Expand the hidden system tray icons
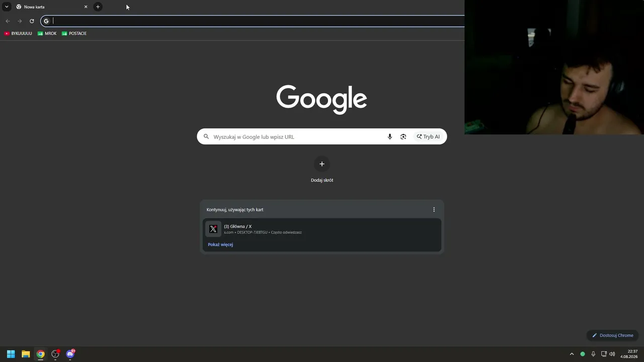This screenshot has height=362, width=644. [x=572, y=354]
